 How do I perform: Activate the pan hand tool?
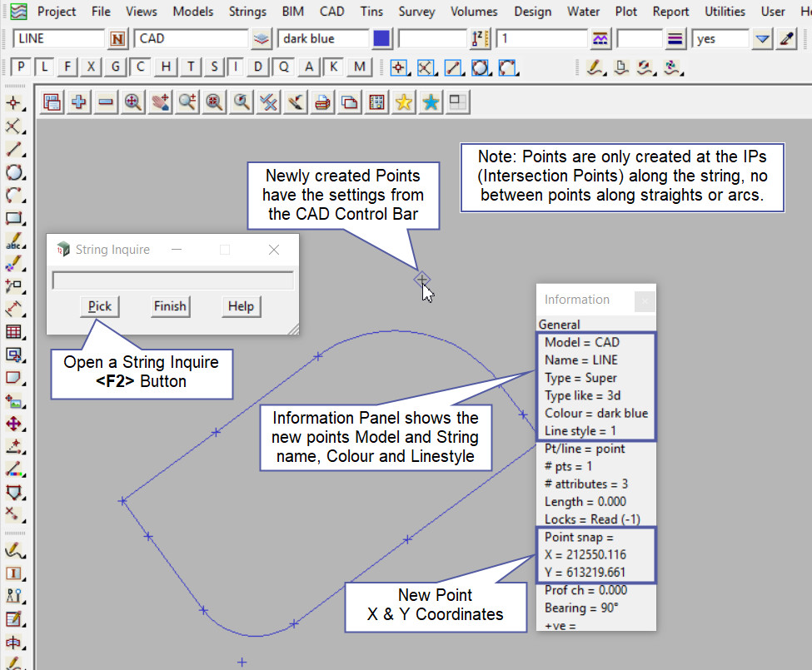(160, 102)
